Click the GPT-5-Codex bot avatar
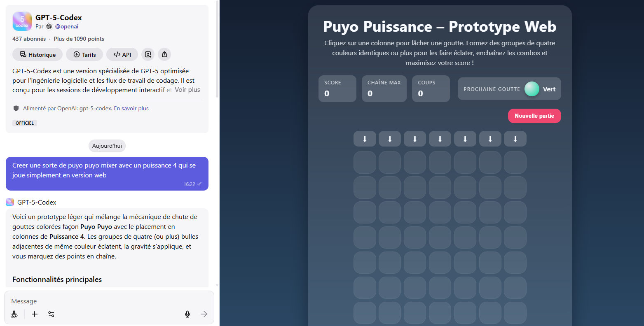Viewport: 644px width, 326px height. coord(22,21)
